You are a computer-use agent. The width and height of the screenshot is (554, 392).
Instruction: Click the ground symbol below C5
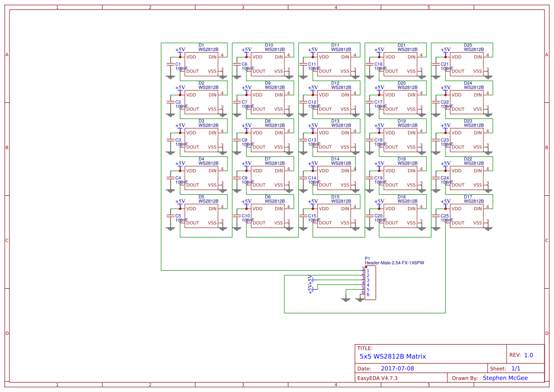[x=170, y=228]
